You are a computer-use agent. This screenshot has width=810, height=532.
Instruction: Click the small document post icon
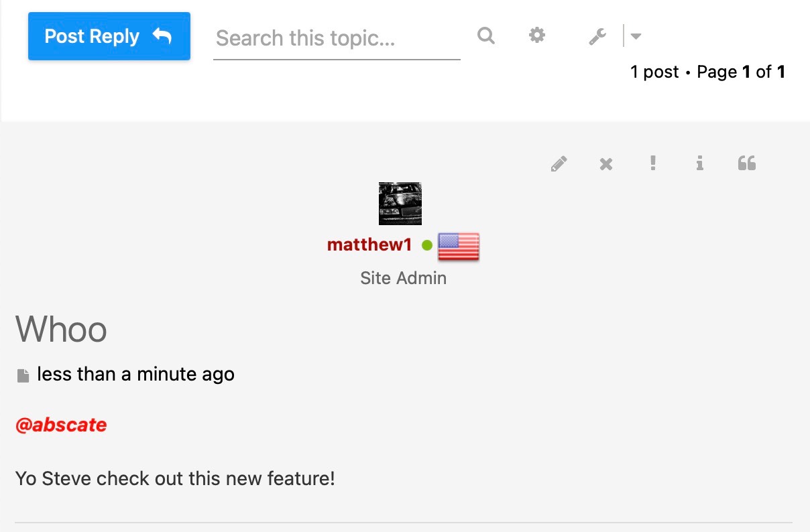[x=23, y=375]
